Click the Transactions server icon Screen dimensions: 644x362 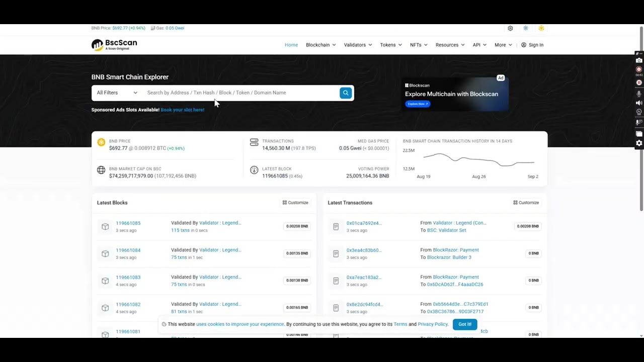(x=254, y=142)
